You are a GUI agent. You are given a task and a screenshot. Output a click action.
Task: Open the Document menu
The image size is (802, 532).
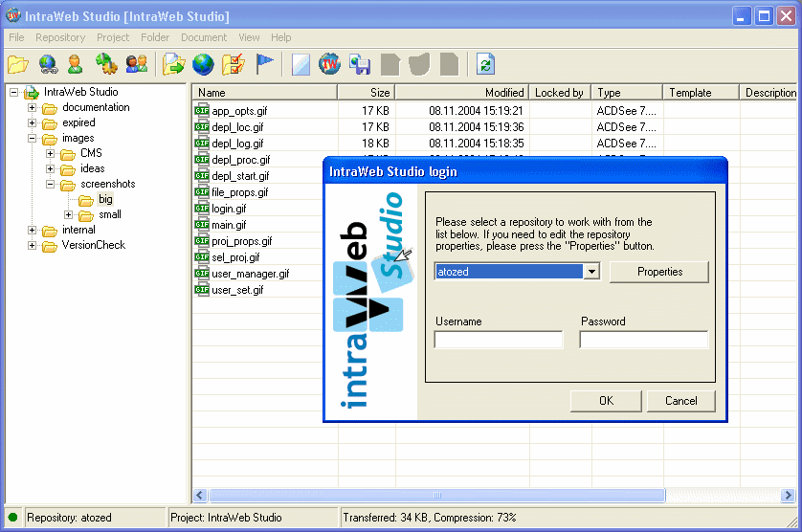[204, 37]
